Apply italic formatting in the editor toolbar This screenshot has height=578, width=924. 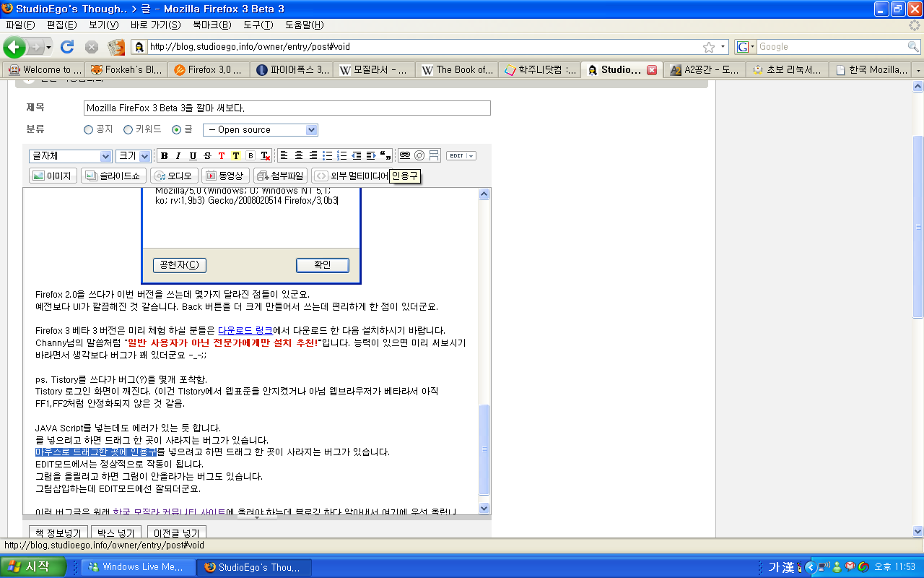coord(178,156)
